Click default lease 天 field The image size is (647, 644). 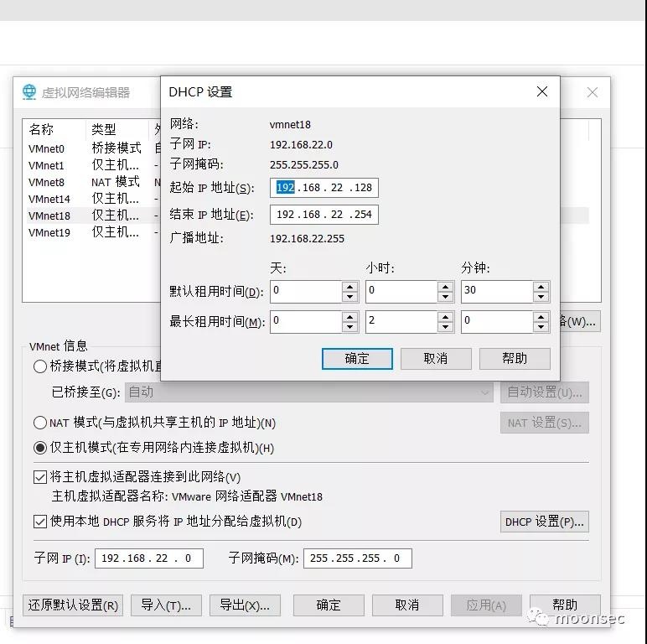point(306,292)
